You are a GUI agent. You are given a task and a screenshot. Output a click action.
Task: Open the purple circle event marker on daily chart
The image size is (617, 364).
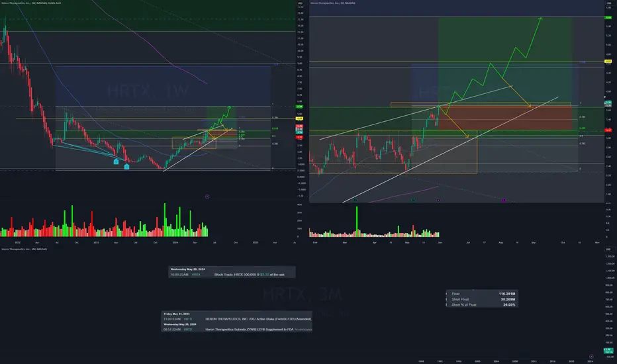(x=438, y=201)
